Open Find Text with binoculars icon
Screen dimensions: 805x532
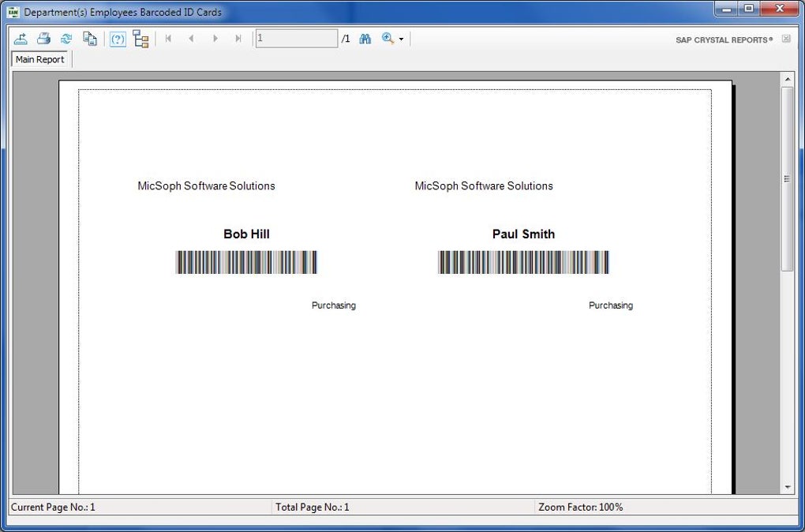click(x=365, y=39)
